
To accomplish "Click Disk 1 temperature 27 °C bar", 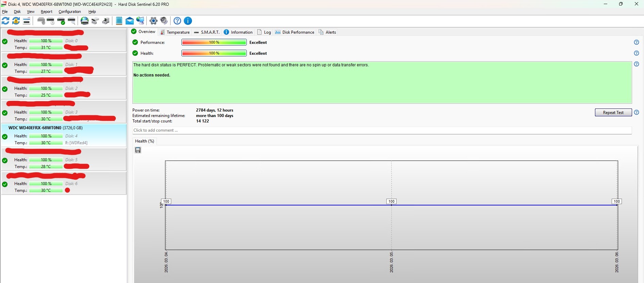I will tap(46, 71).
